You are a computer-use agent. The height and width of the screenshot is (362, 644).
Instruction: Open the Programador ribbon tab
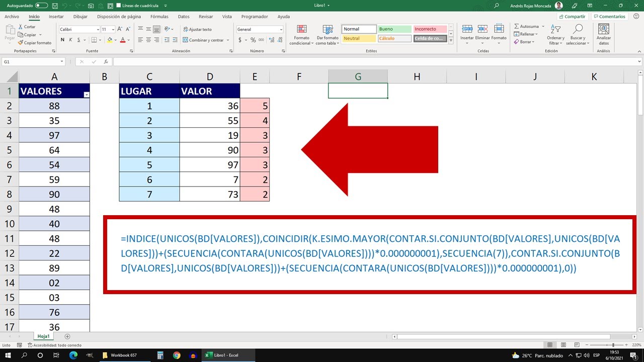(x=255, y=16)
